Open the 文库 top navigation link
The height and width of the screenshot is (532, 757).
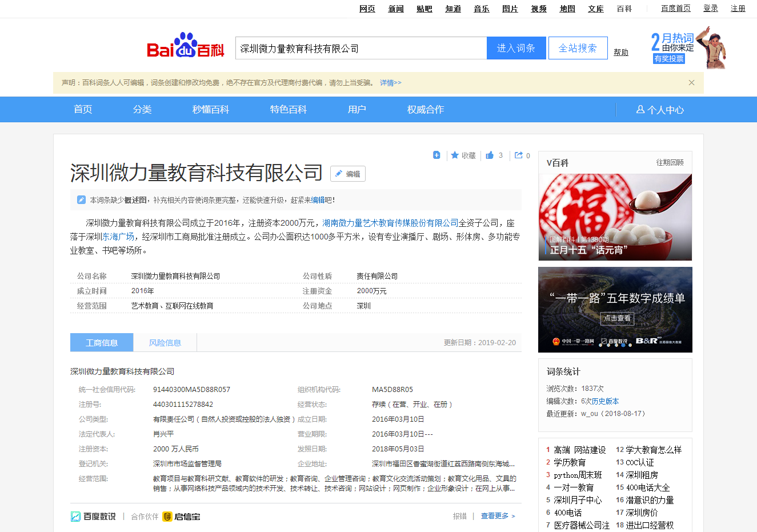596,9
